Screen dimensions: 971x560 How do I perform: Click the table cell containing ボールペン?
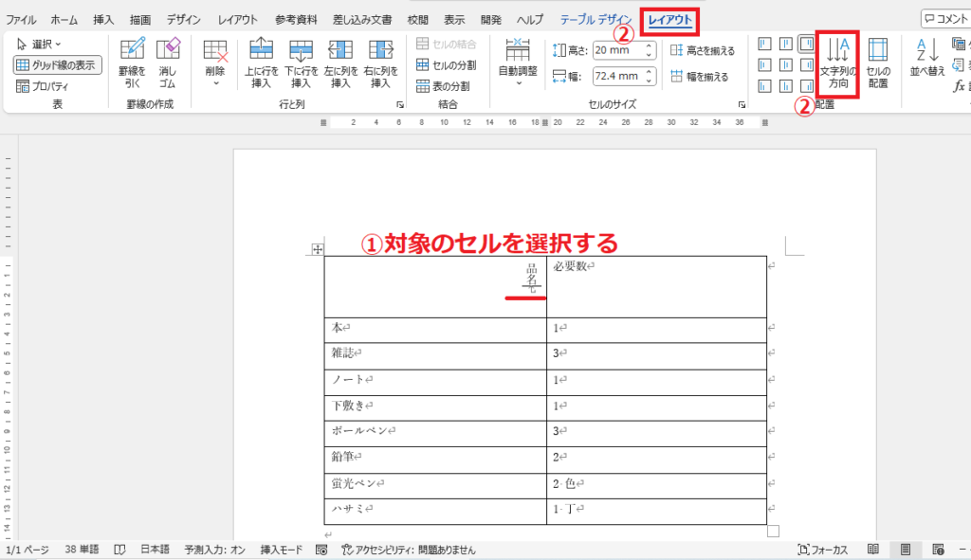tap(435, 434)
